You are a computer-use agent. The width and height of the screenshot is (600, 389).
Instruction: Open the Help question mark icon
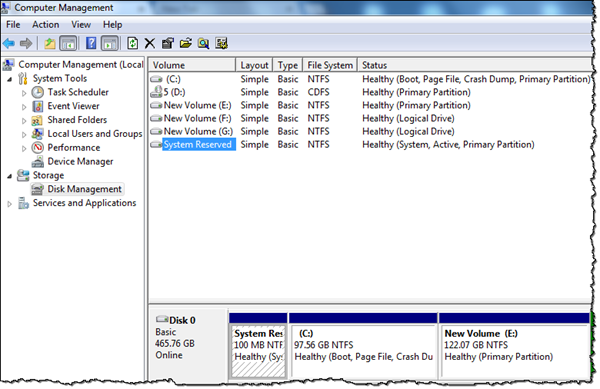pyautogui.click(x=91, y=43)
